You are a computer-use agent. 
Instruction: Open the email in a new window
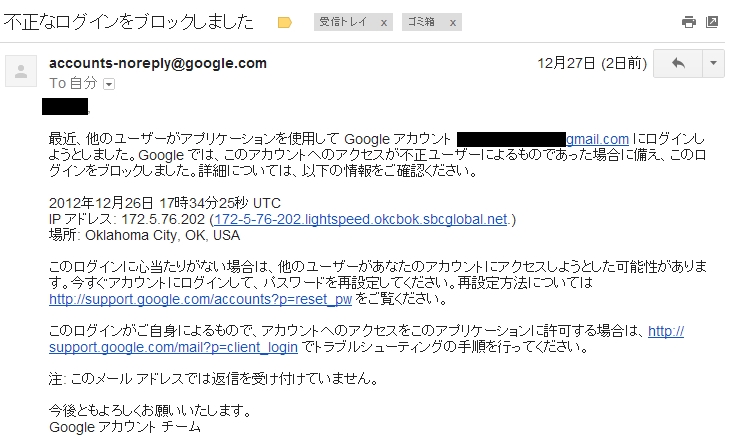click(712, 22)
